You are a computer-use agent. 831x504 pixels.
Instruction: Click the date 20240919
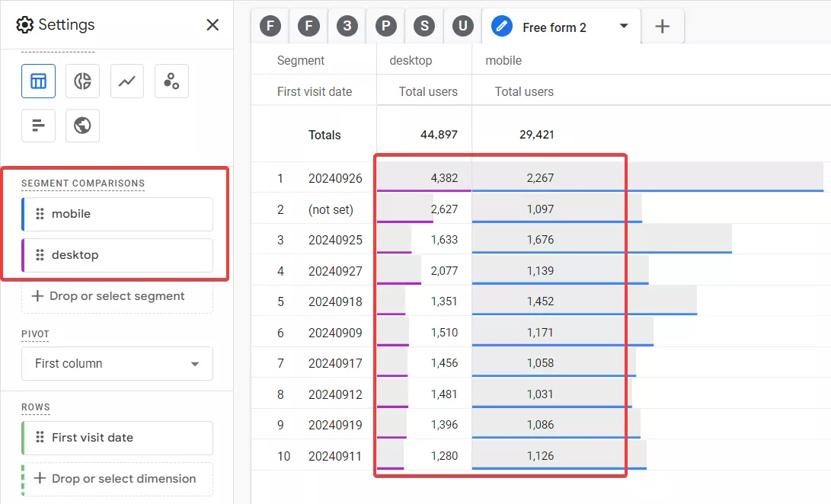coord(335,425)
